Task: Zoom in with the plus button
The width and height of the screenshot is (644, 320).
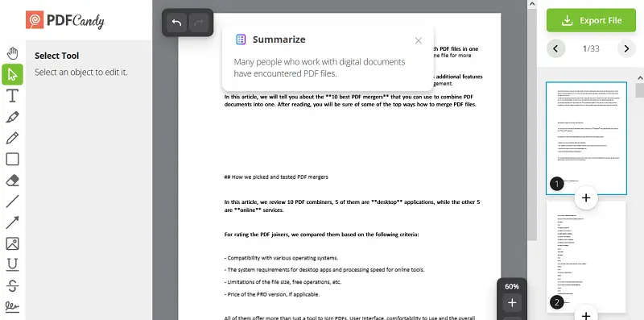Action: pos(512,303)
